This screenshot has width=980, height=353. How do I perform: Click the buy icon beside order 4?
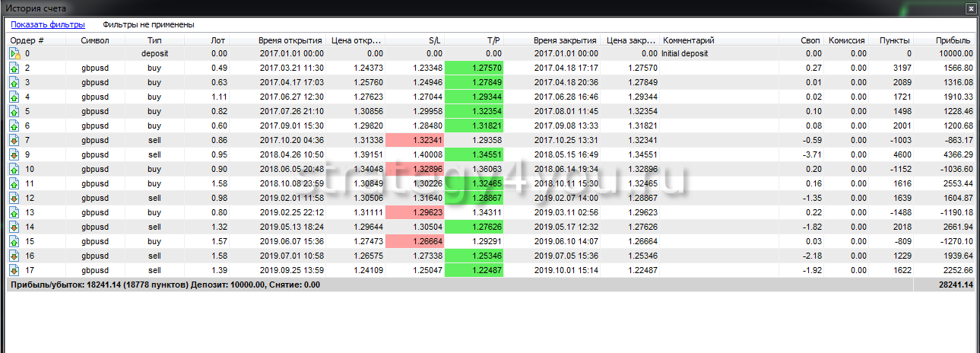click(x=14, y=97)
